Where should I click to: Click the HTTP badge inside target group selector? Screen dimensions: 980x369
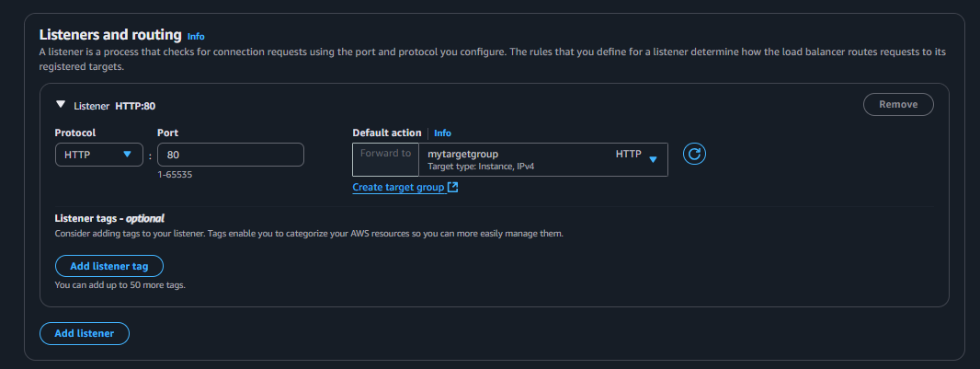coord(628,154)
